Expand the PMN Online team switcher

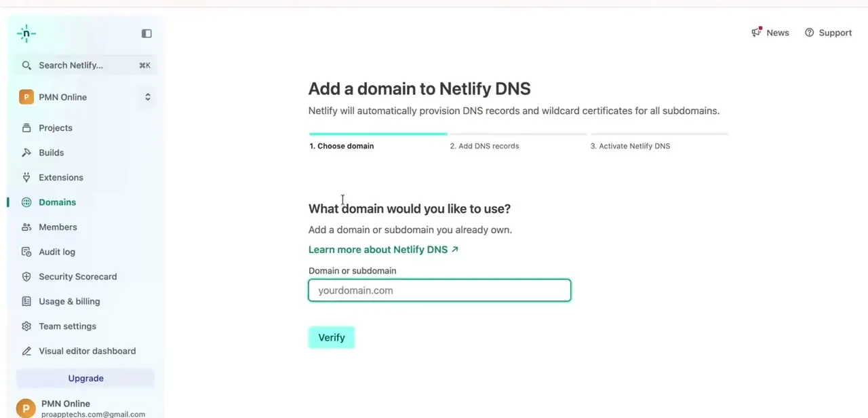(x=85, y=97)
